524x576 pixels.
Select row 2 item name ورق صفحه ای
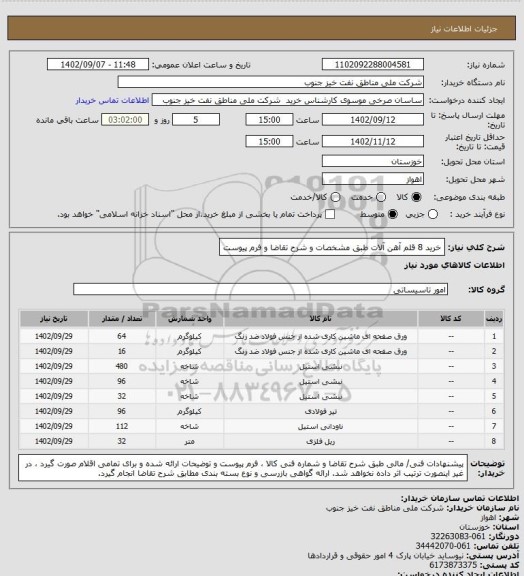320,351
